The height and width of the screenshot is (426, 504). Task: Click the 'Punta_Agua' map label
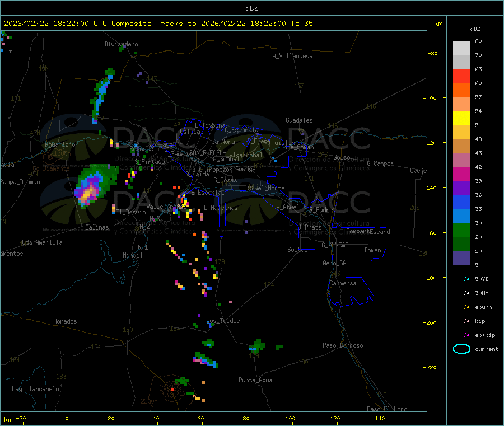(x=255, y=381)
